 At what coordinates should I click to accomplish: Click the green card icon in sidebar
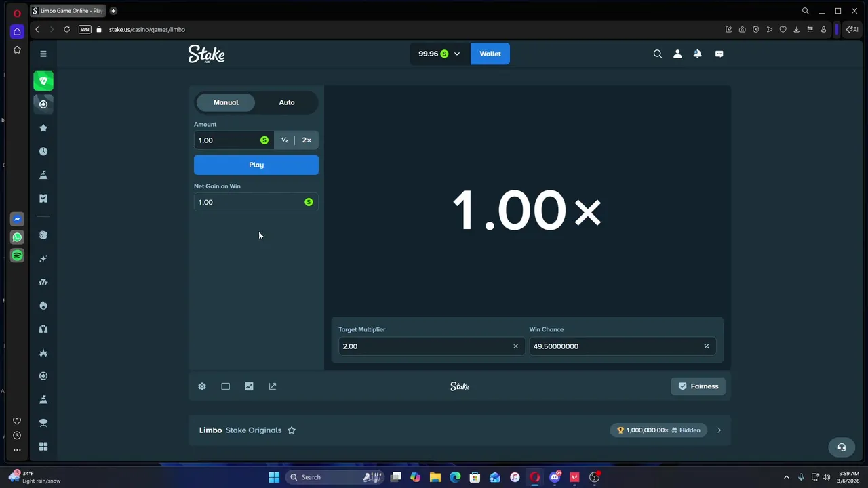pos(43,81)
